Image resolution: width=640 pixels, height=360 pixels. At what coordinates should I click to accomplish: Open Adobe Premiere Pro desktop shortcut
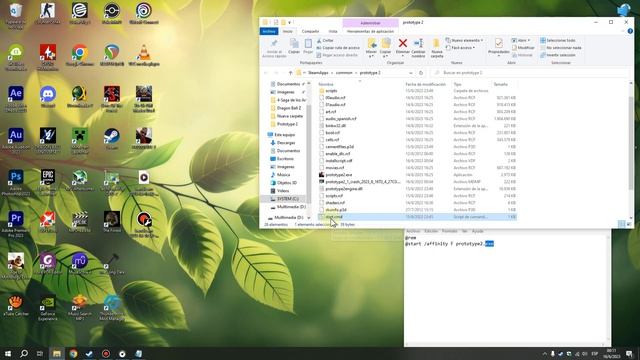point(16,224)
